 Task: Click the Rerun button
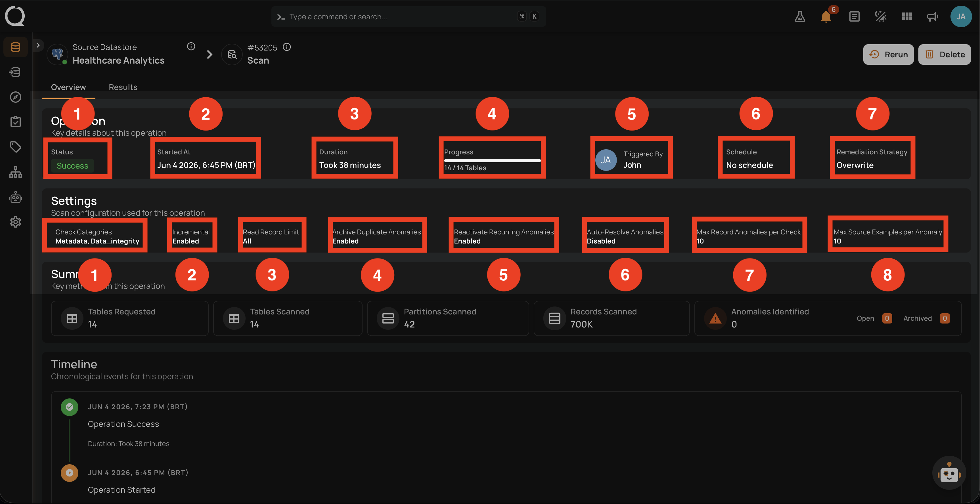[x=888, y=54]
